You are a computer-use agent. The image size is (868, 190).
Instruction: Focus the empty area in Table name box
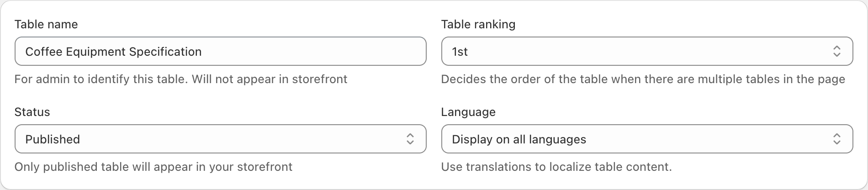tap(313, 51)
